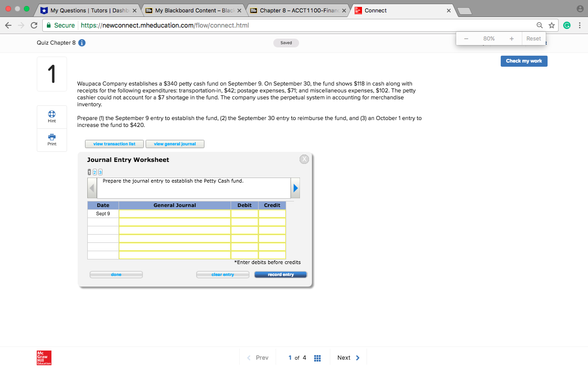
Task: Bookmark the page via the star icon
Action: point(552,25)
